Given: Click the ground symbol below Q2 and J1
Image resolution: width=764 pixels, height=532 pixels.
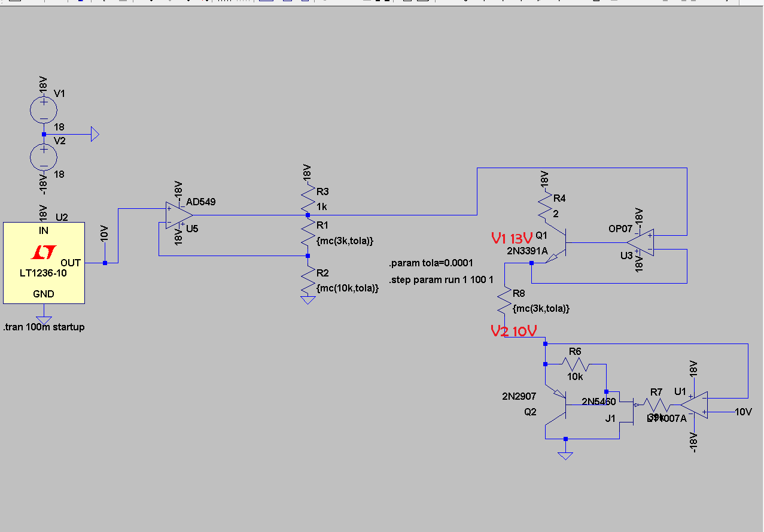Looking at the screenshot, I should pyautogui.click(x=565, y=456).
